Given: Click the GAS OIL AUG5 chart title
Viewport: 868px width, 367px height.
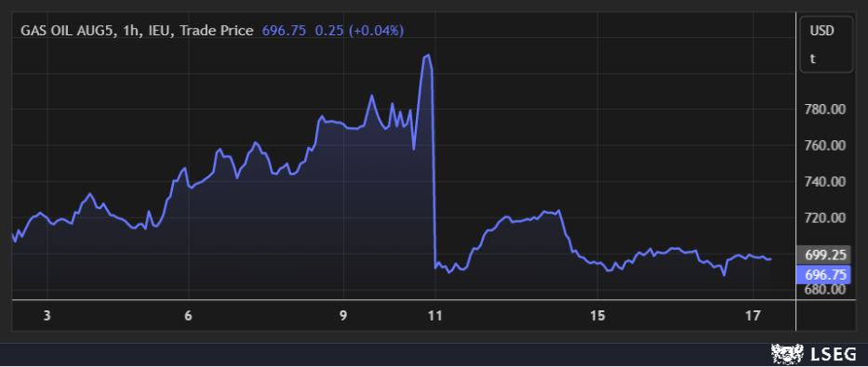Looking at the screenshot, I should click(x=137, y=31).
